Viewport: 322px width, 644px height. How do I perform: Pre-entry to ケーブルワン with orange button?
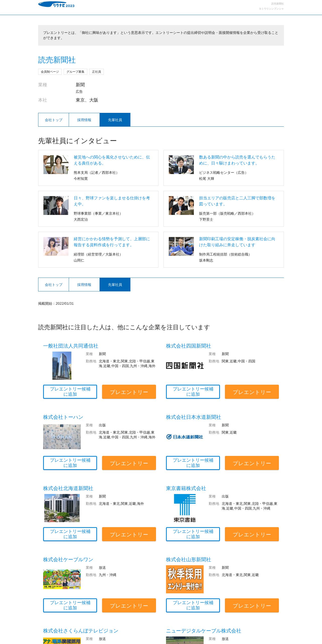click(129, 605)
